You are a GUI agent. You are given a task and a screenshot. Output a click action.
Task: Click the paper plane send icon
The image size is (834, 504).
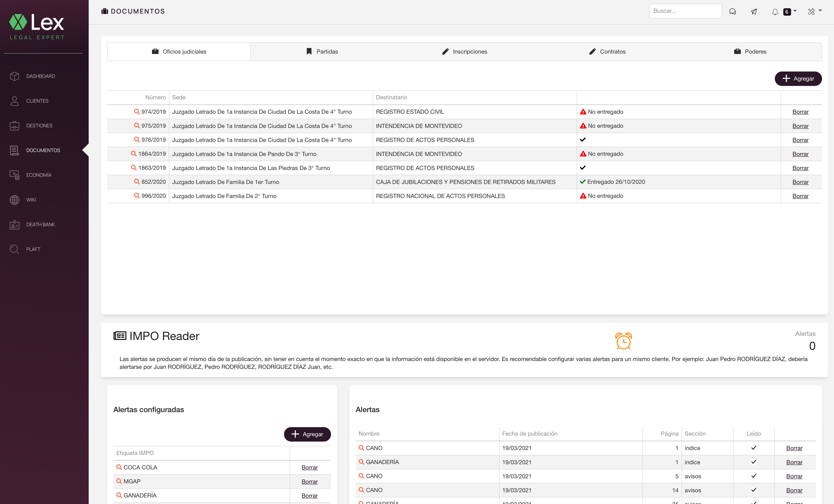click(754, 12)
